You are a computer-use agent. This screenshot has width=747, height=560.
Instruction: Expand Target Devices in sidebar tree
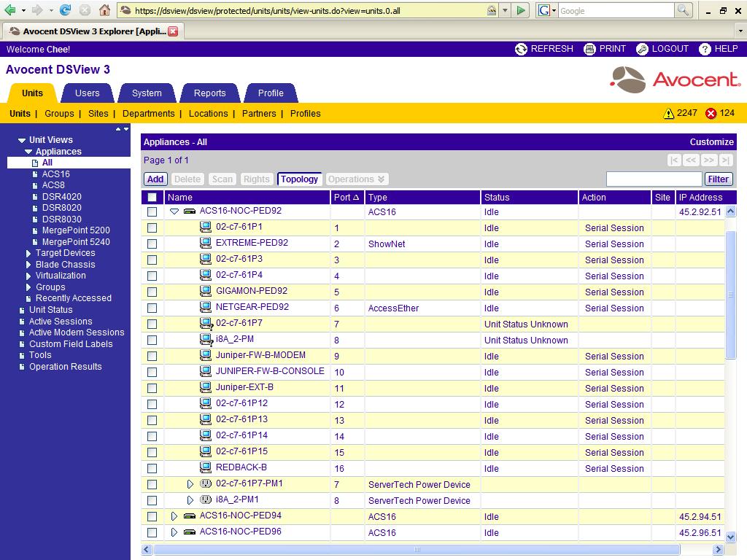click(28, 253)
